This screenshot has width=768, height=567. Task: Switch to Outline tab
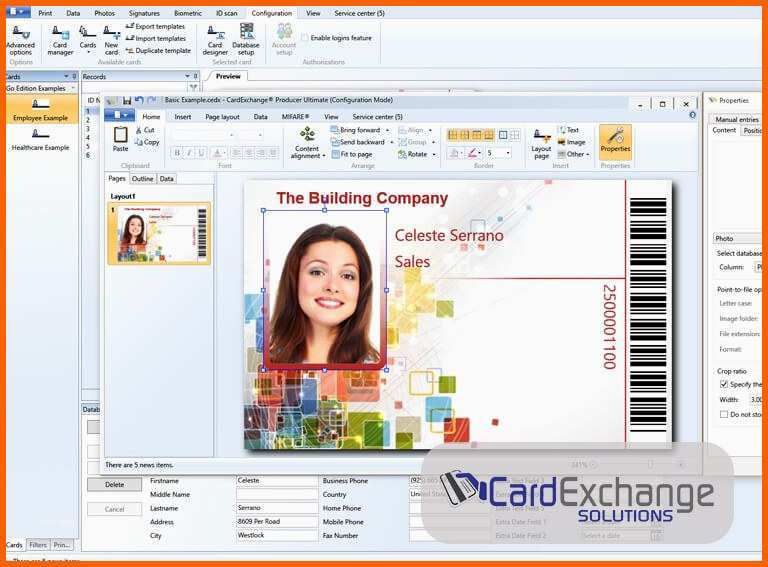[143, 179]
